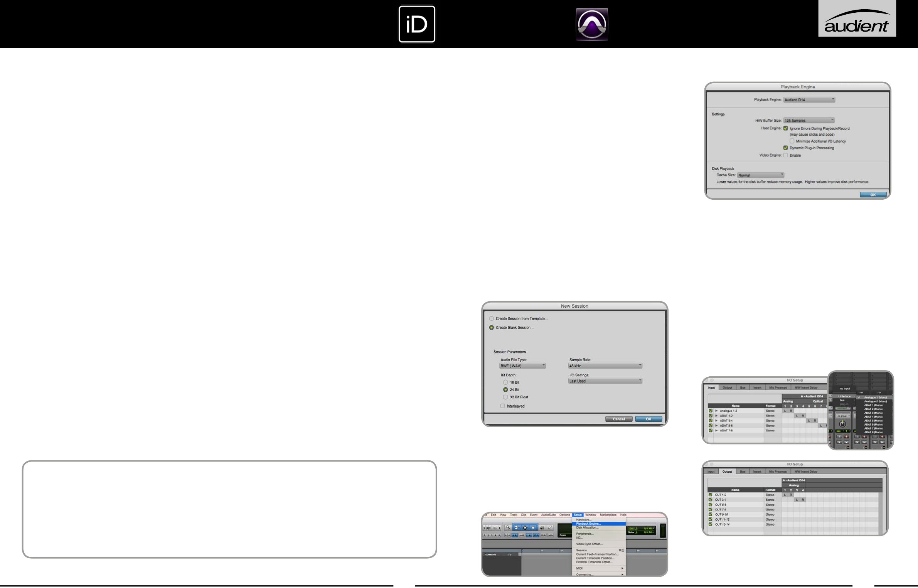Image resolution: width=918 pixels, height=588 pixels.
Task: Select the 16 Bit depth option
Action: (505, 382)
